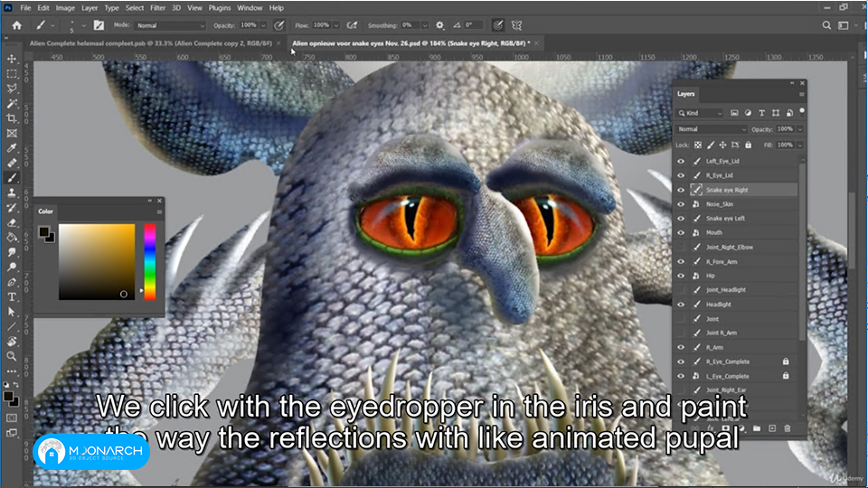Pick a color in the Color panel field

tap(97, 262)
